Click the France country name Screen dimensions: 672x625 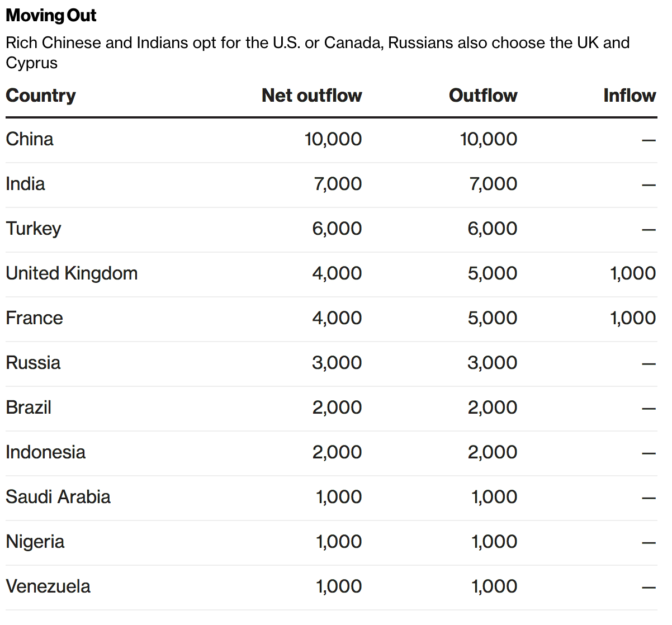[x=34, y=318]
